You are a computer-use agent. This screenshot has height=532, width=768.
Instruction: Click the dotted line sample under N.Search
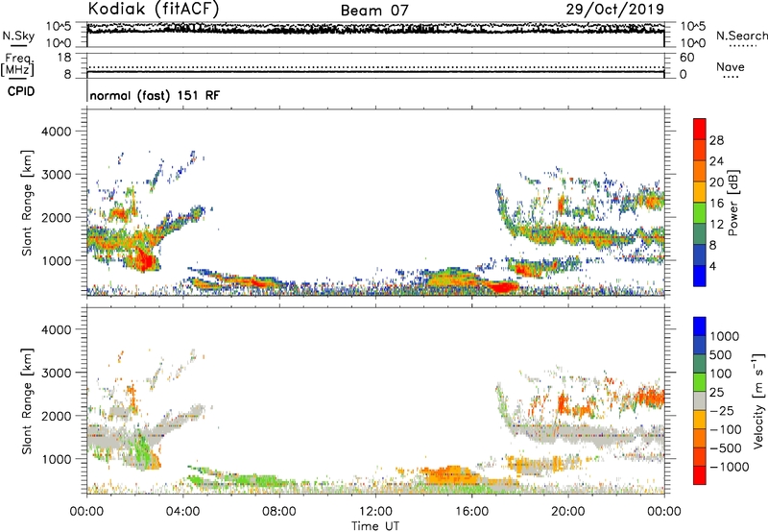pos(741,45)
